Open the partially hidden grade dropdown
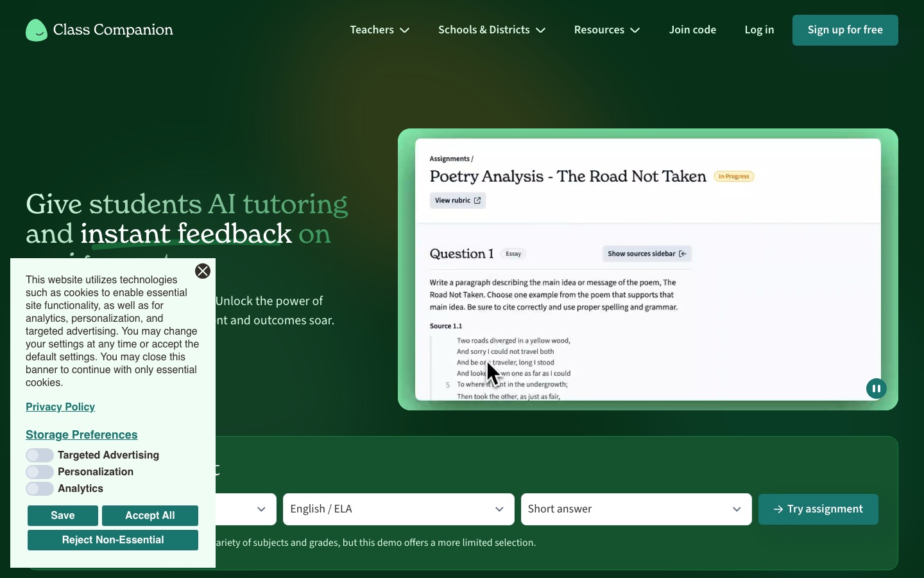The image size is (924, 578). 246,509
